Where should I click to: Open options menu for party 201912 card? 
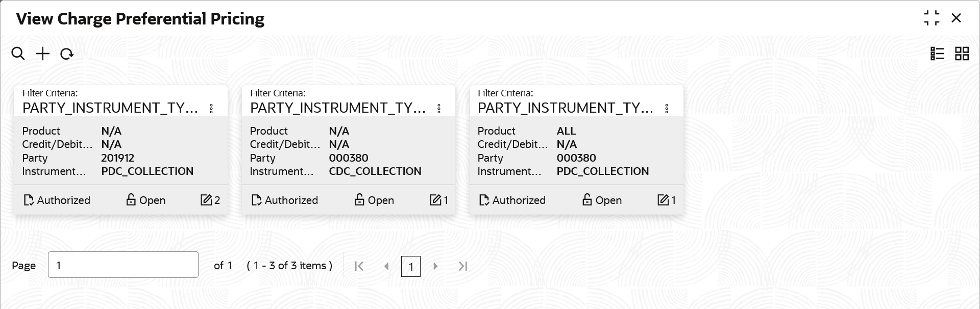coord(211,109)
